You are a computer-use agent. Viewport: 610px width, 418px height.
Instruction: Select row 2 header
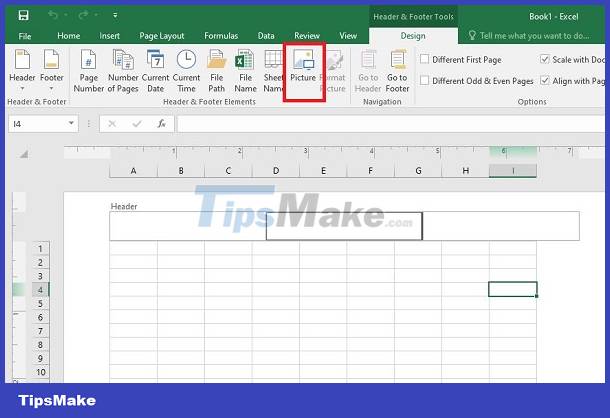[x=40, y=262]
